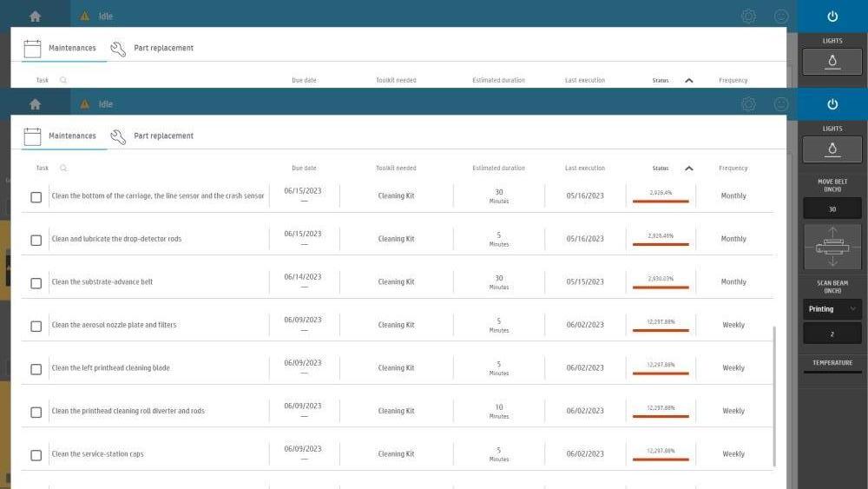Toggle the Status sort arrow in the lower table header
Screen dimensions: 868x489
(x=689, y=169)
